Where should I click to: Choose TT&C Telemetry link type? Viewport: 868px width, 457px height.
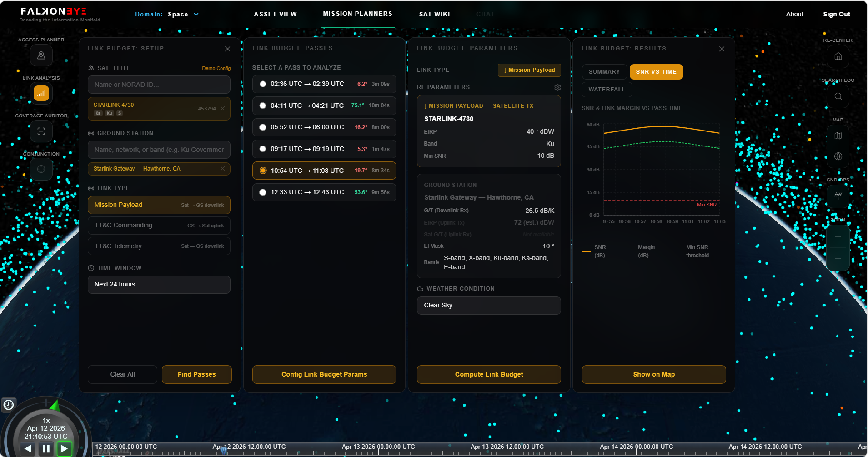coord(159,246)
